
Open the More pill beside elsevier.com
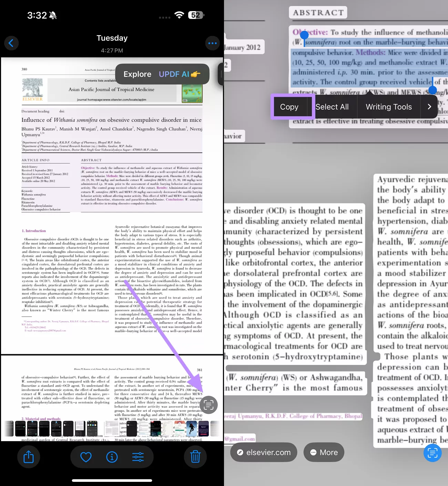(323, 452)
